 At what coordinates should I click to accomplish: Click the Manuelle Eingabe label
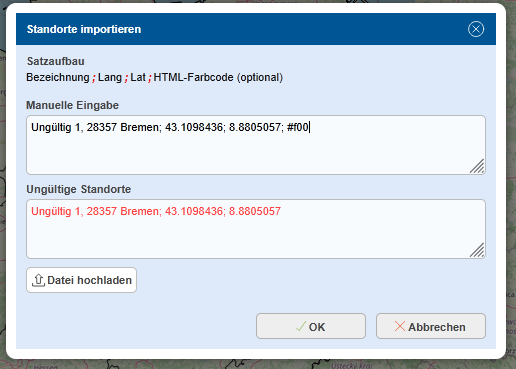coord(72,105)
